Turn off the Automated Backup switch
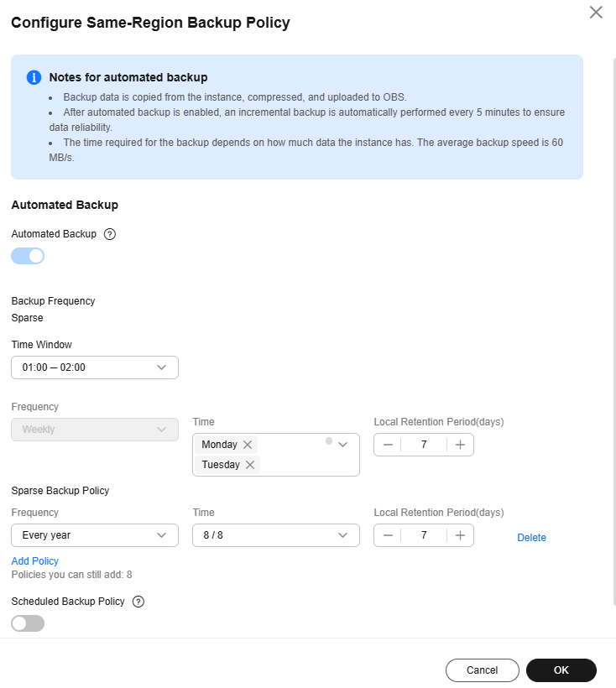Screen dimensions: 616x688 pyautogui.click(x=28, y=256)
